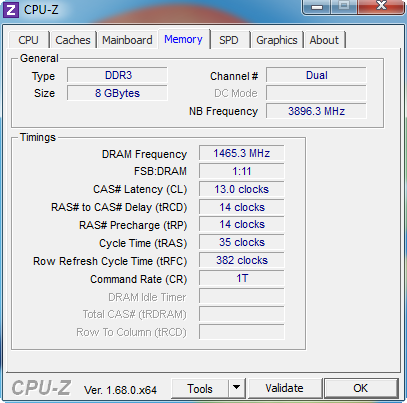Select the 1465.3 MHz DRAM Frequency value
This screenshot has width=407, height=403.
coord(242,153)
